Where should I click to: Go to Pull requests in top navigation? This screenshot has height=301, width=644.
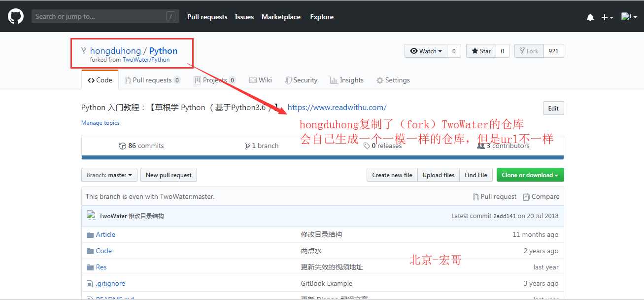tap(207, 17)
